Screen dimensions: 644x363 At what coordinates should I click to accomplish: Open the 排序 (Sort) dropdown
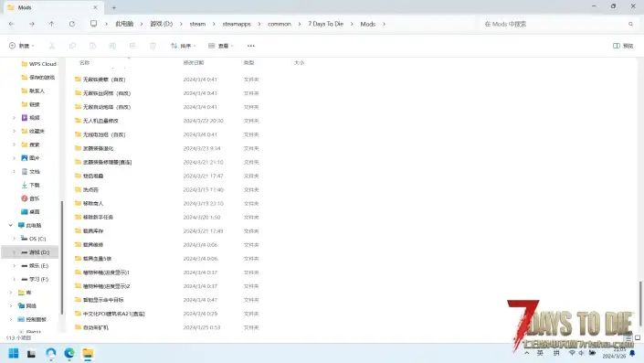(x=184, y=46)
